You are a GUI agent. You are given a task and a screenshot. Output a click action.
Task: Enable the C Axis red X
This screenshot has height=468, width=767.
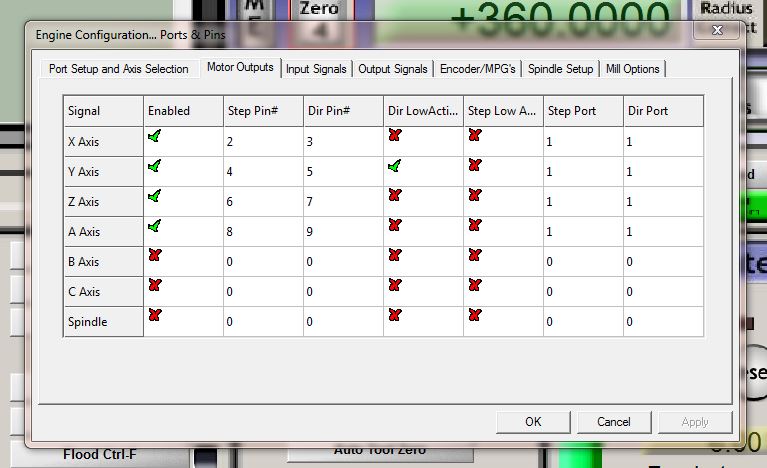pos(154,286)
